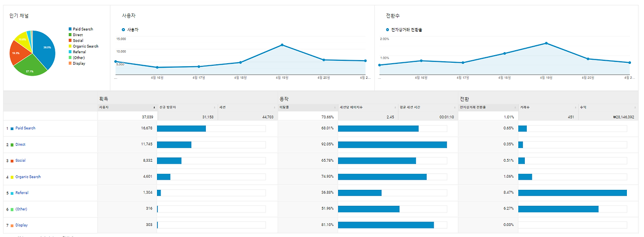The image size is (644, 237).
Task: Click the yellow Organic Search legend swatch
Action: coord(70,46)
